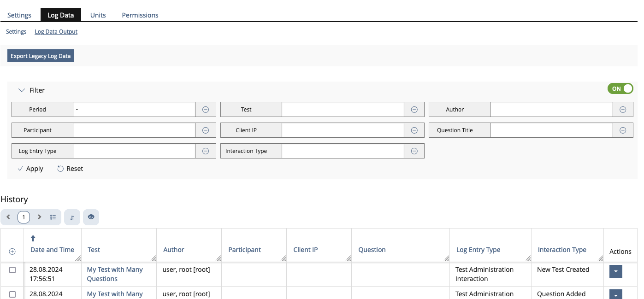Clear the Period filter with its minus icon
The image size is (644, 299).
206,109
